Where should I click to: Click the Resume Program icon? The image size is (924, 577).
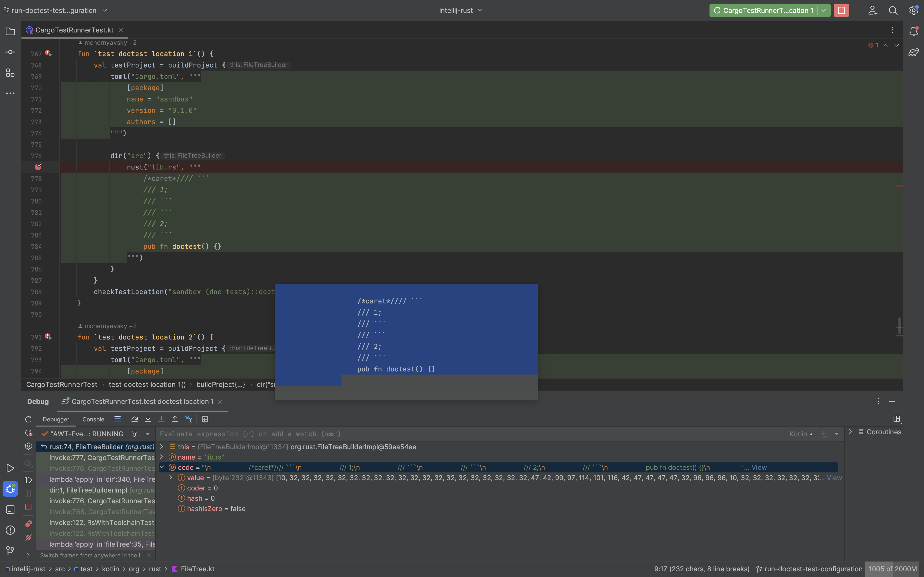[28, 480]
